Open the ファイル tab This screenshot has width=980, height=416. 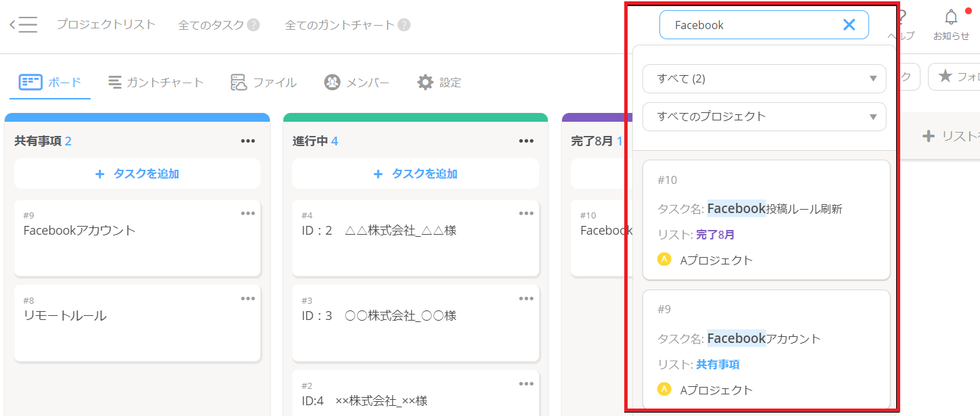263,83
